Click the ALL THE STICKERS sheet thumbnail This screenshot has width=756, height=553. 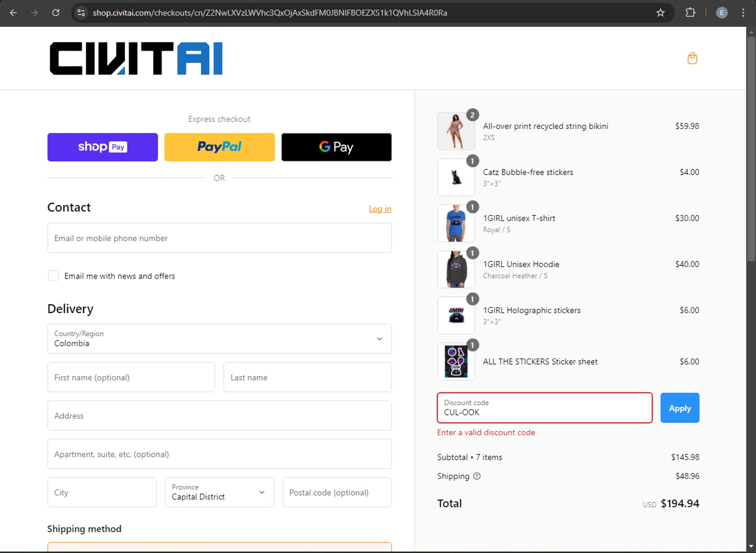456,362
